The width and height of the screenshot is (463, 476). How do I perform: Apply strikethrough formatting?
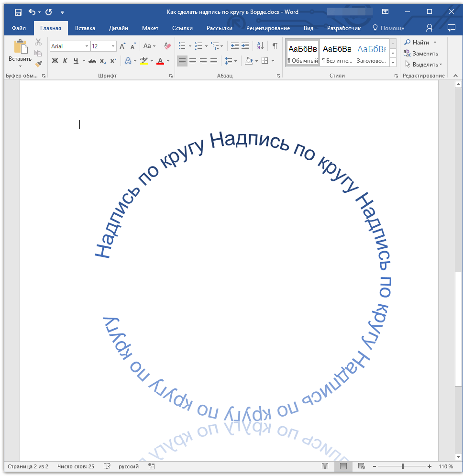click(x=92, y=61)
